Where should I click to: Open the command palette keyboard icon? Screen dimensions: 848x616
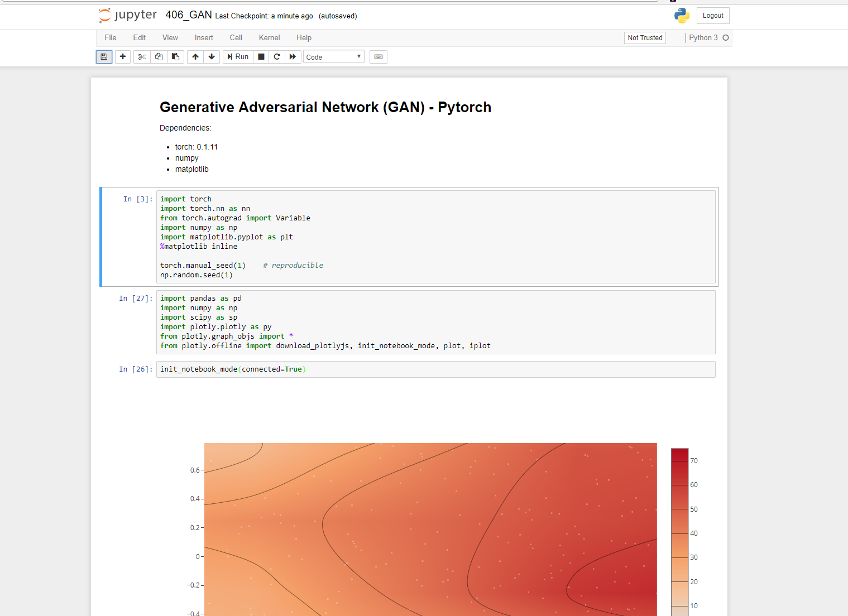(x=378, y=56)
